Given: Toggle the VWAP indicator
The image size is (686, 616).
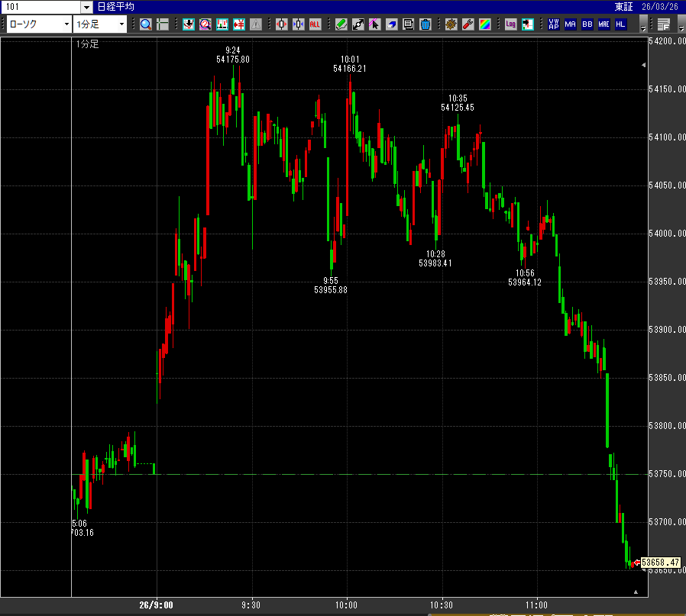Looking at the screenshot, I should point(553,24).
